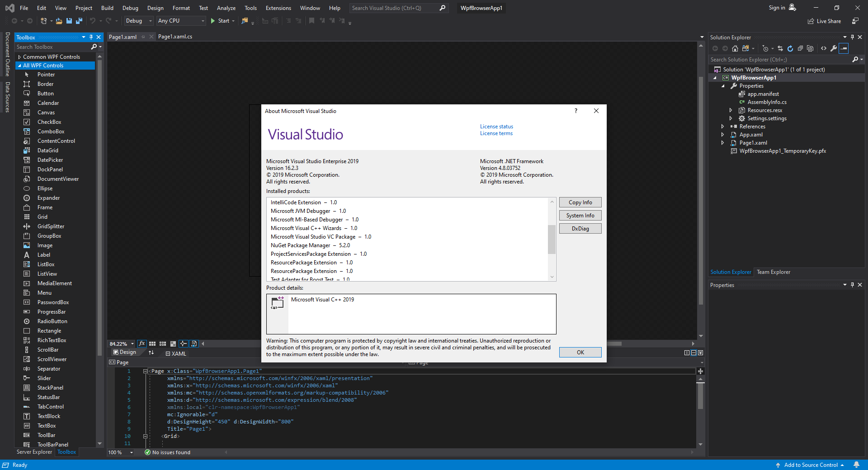Viewport: 868px width, 470px height.
Task: Toggle Preview Selected Items in Solution Explorer
Action: (844, 48)
